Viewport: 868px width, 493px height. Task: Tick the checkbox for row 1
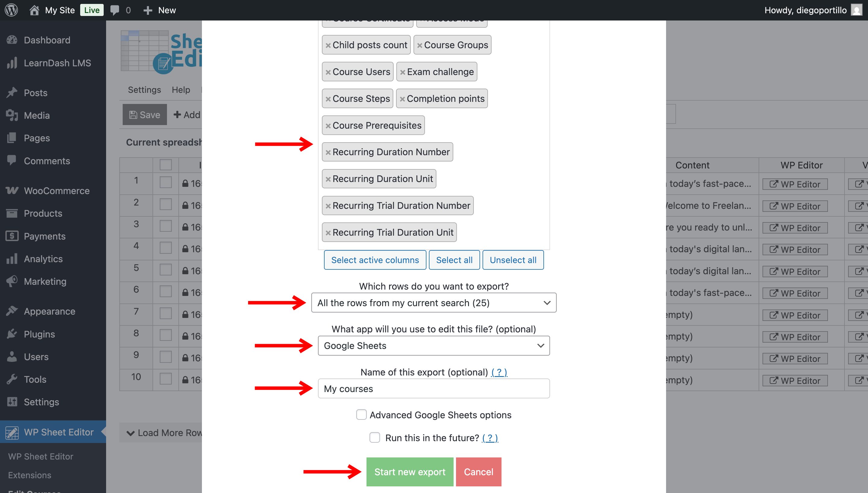coord(165,183)
